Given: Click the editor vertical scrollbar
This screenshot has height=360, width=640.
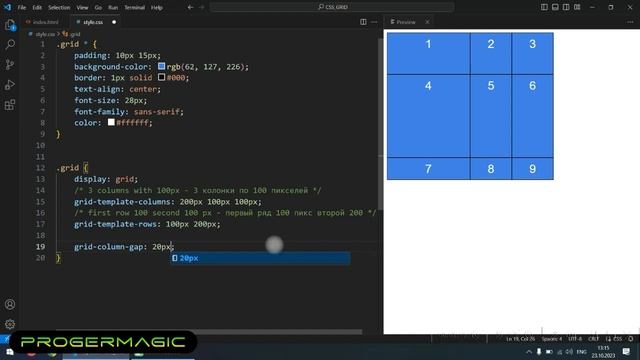Looking at the screenshot, I should [x=380, y=124].
